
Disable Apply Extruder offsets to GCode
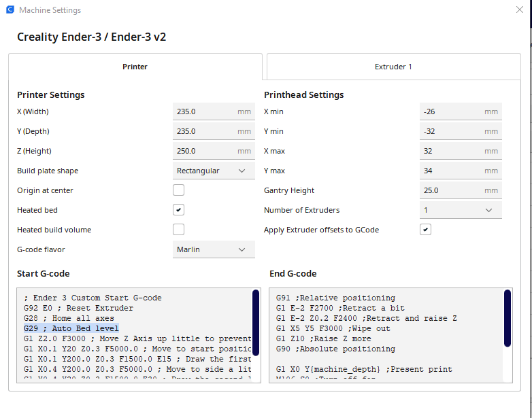pyautogui.click(x=425, y=230)
